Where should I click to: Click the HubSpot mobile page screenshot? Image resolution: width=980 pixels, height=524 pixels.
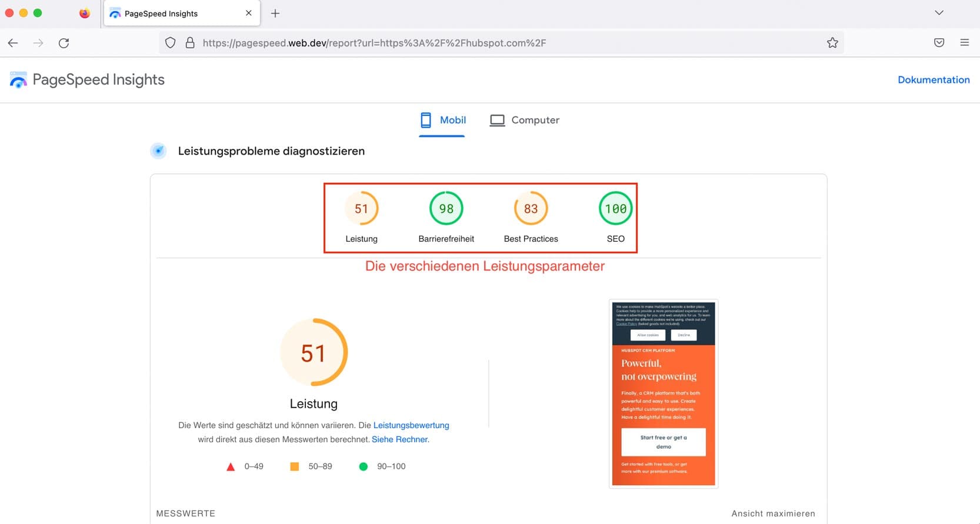[663, 393]
